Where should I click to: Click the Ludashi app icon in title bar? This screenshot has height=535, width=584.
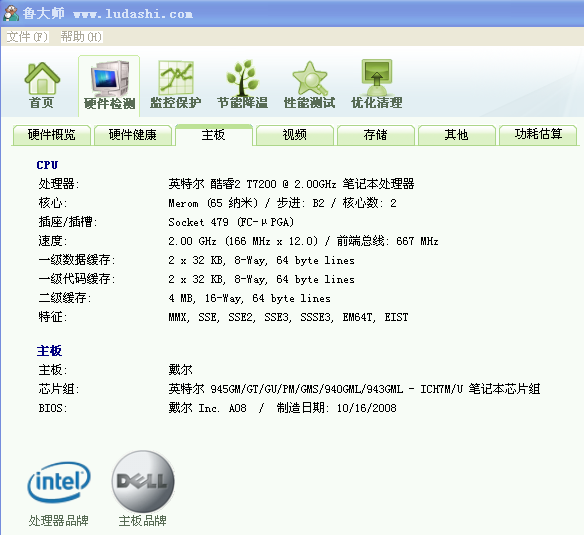(10, 13)
